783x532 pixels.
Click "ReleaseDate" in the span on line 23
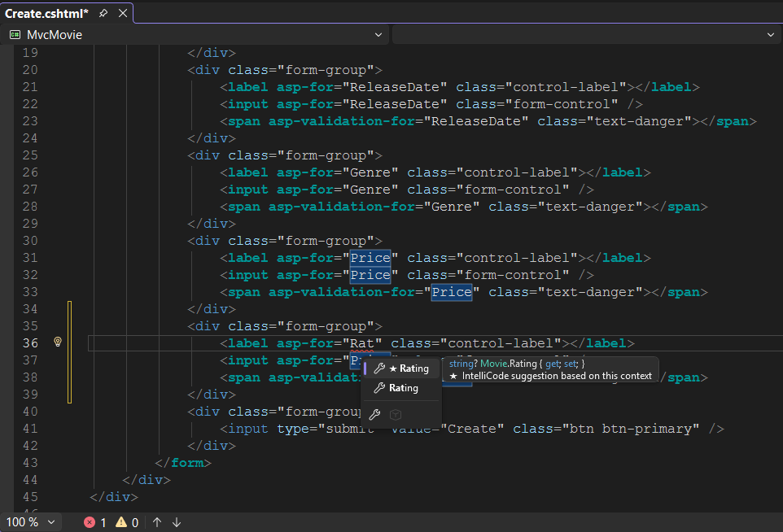tap(476, 121)
